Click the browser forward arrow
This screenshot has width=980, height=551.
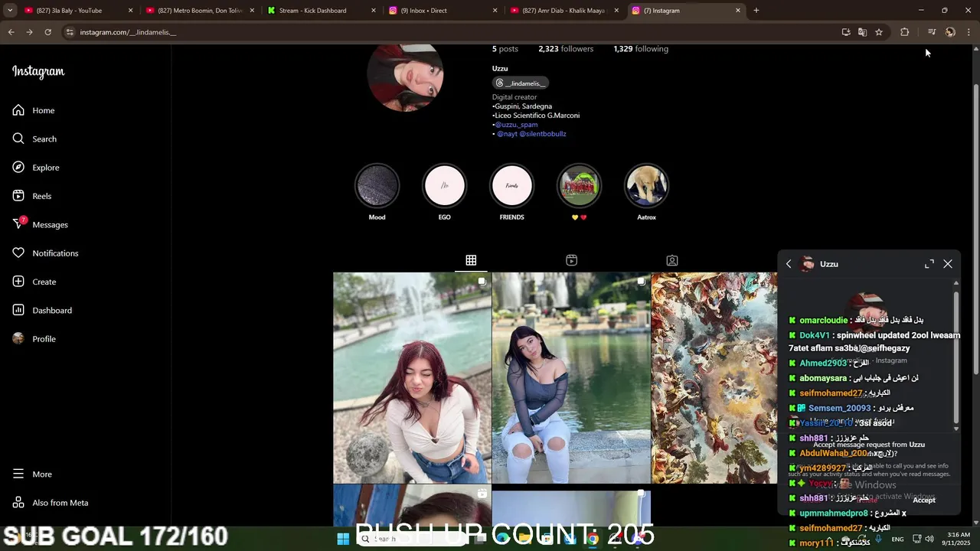click(x=29, y=32)
